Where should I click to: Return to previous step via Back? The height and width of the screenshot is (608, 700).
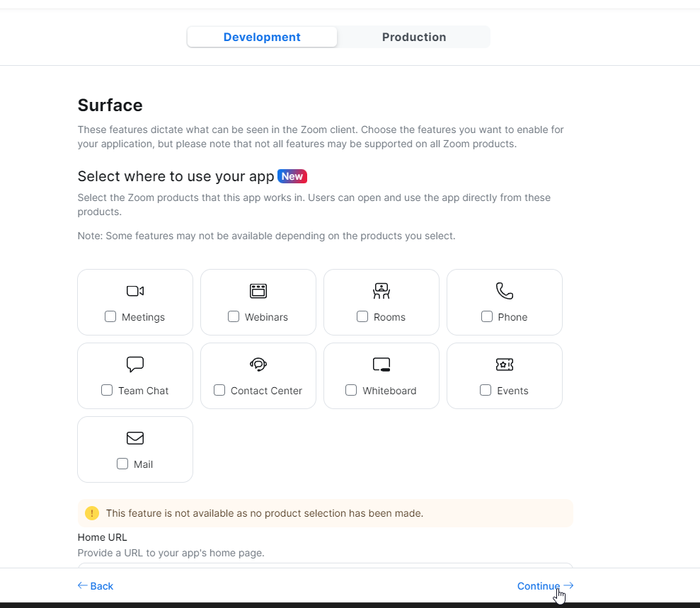pos(96,586)
